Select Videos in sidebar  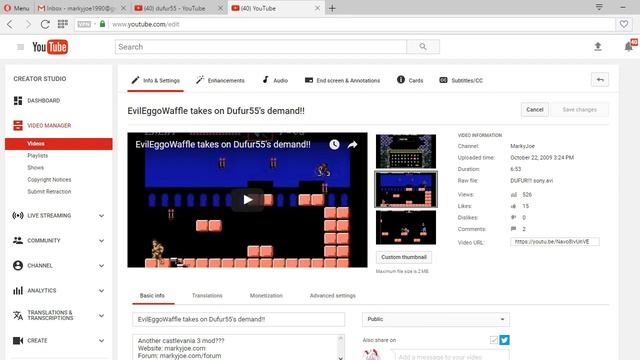pos(58,144)
